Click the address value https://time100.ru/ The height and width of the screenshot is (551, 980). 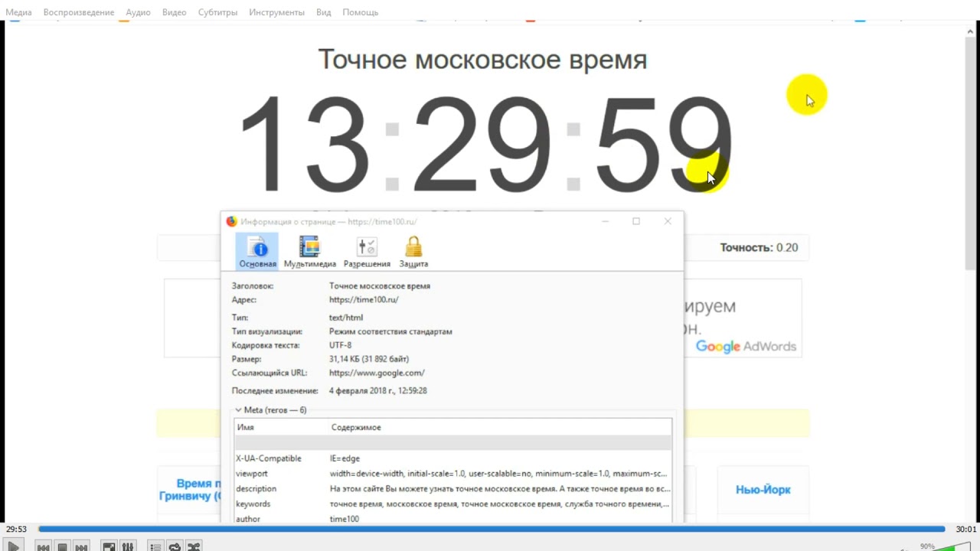click(364, 300)
